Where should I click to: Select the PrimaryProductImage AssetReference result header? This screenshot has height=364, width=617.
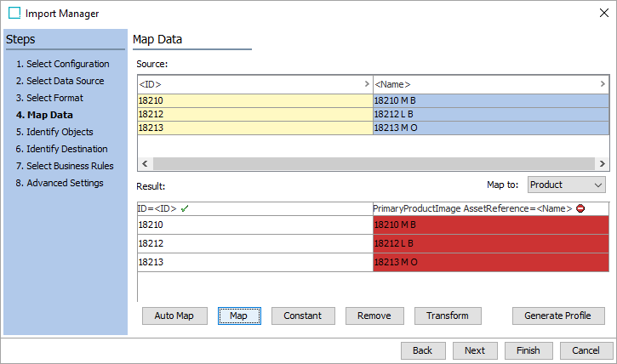click(491, 208)
